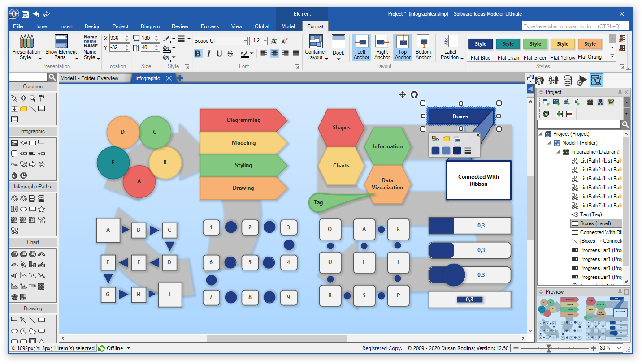Pick the lighter blue swatch in popup toolbar
The height and width of the screenshot is (364, 642).
[446, 151]
